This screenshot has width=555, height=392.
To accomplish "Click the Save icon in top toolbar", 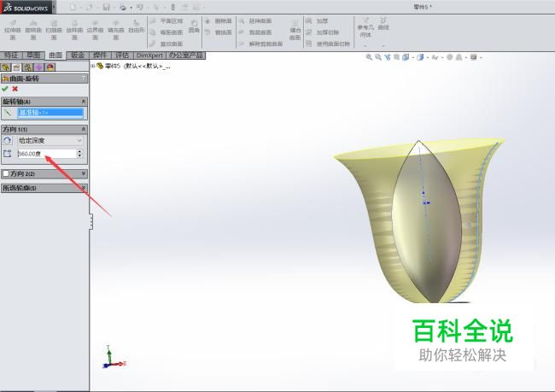I will pyautogui.click(x=106, y=7).
